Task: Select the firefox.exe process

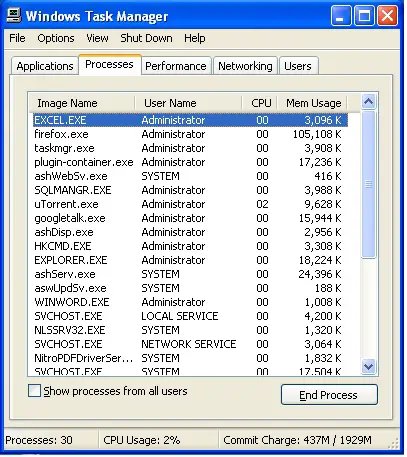Action: click(x=190, y=134)
